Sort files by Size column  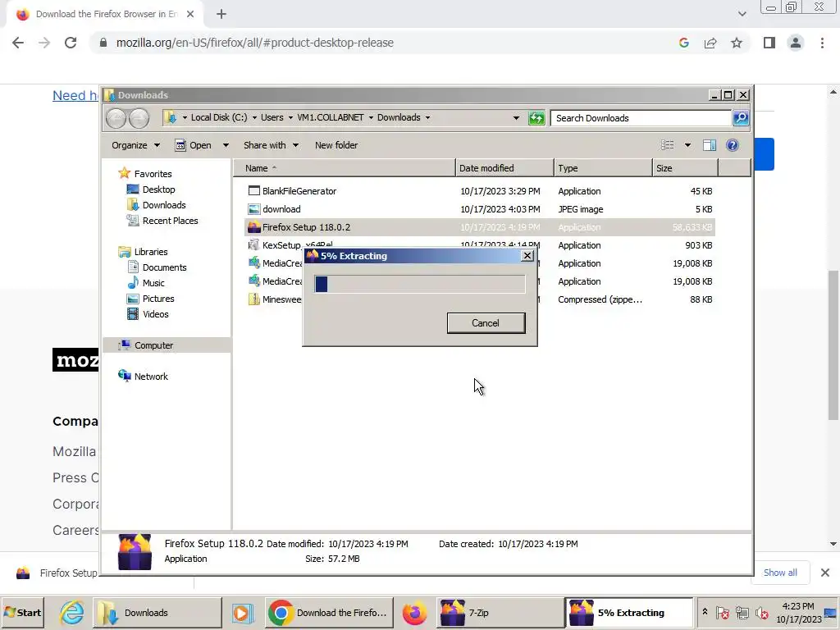[685, 168]
